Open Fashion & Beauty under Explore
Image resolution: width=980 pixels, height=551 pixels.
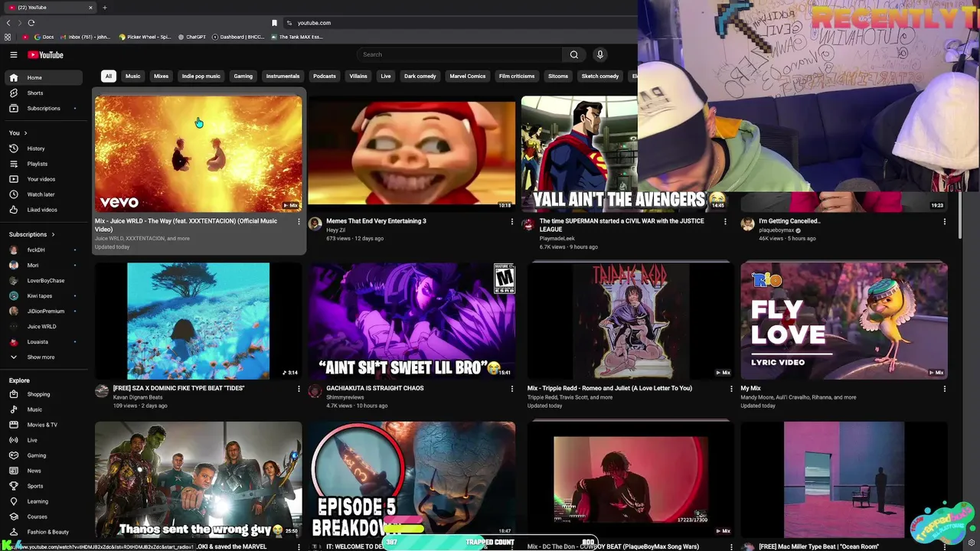click(44, 532)
